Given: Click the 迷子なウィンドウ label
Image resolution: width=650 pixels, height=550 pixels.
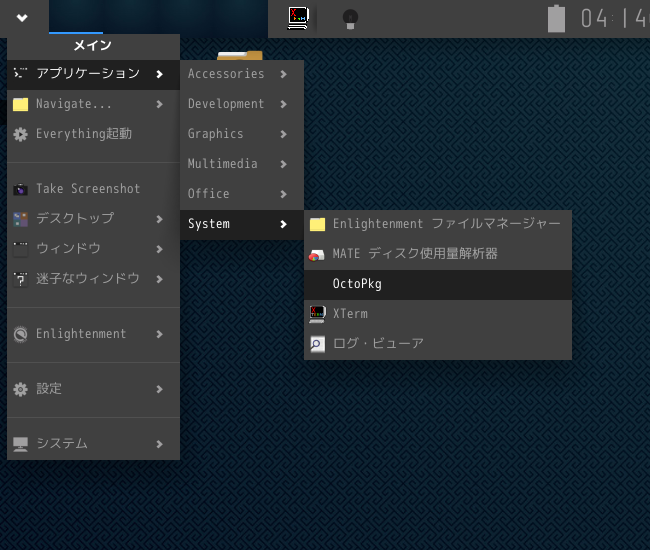Looking at the screenshot, I should click(87, 279).
